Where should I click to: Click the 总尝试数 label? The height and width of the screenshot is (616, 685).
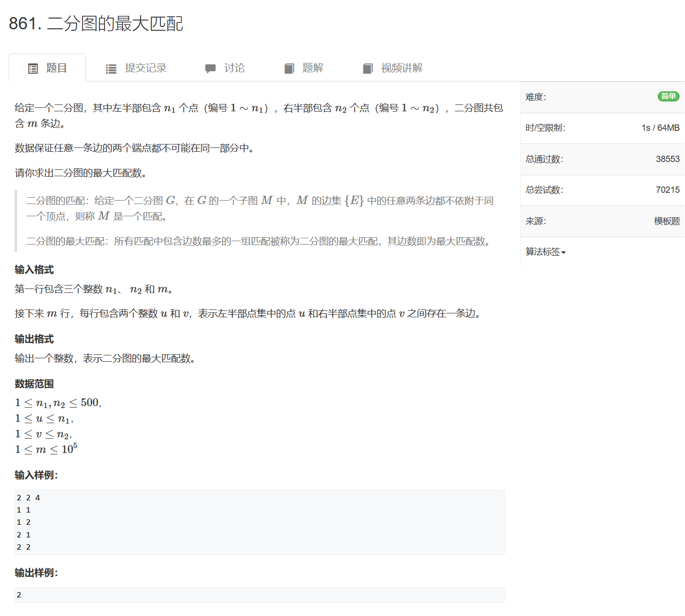click(x=544, y=190)
